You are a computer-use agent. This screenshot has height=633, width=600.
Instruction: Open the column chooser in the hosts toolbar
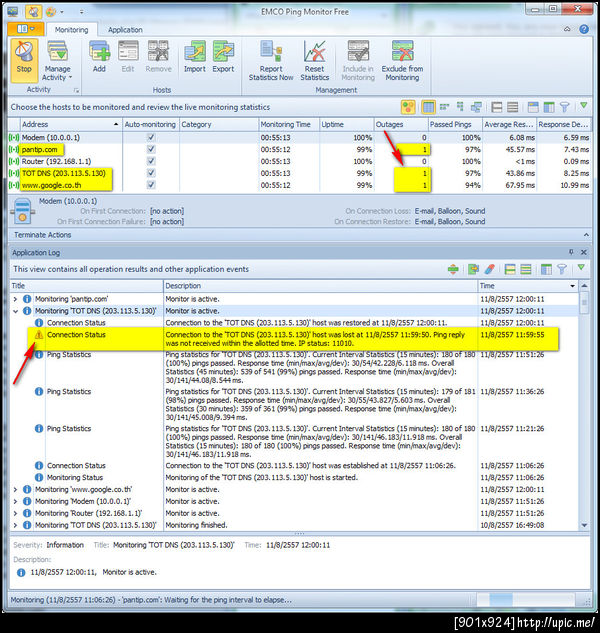point(549,107)
